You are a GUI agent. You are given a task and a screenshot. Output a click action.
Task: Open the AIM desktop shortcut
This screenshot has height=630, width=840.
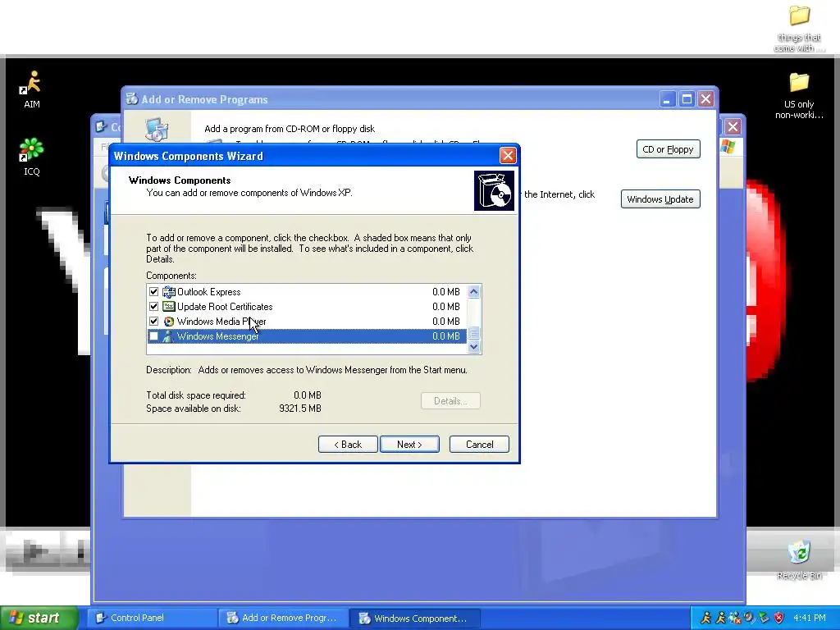click(x=32, y=89)
